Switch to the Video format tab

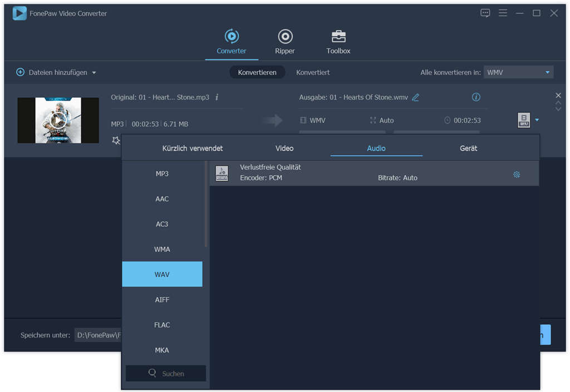click(x=284, y=148)
